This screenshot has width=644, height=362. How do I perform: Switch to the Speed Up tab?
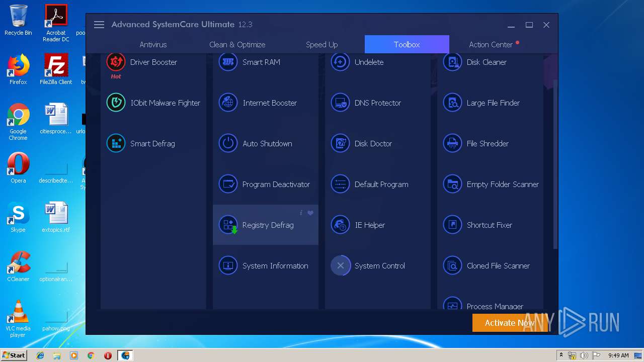(321, 44)
